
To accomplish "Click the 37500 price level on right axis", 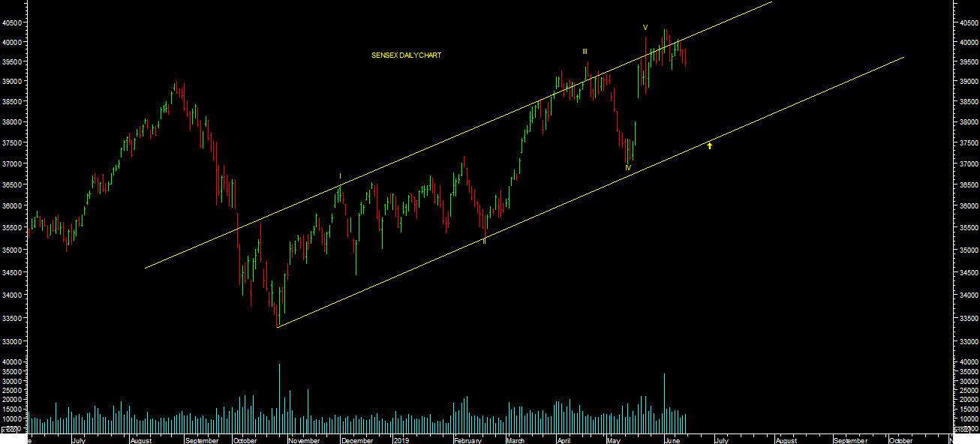I will pos(965,143).
